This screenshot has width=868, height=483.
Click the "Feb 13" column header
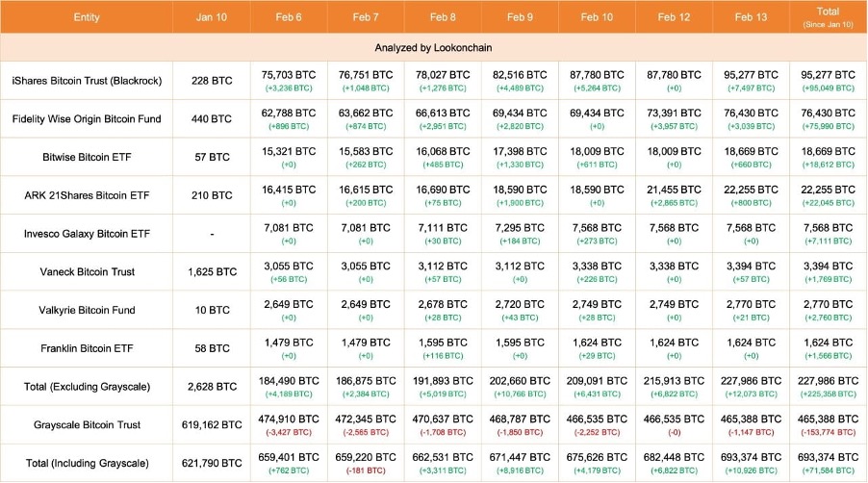click(751, 17)
